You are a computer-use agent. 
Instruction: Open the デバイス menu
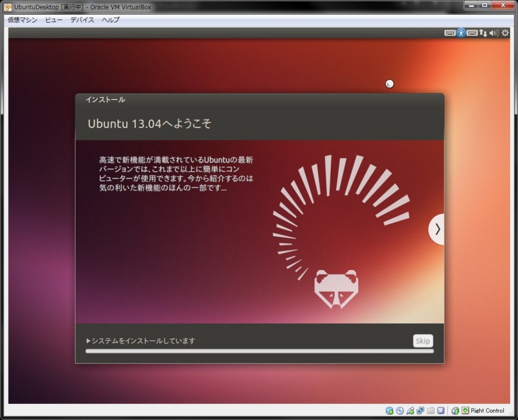[x=82, y=20]
